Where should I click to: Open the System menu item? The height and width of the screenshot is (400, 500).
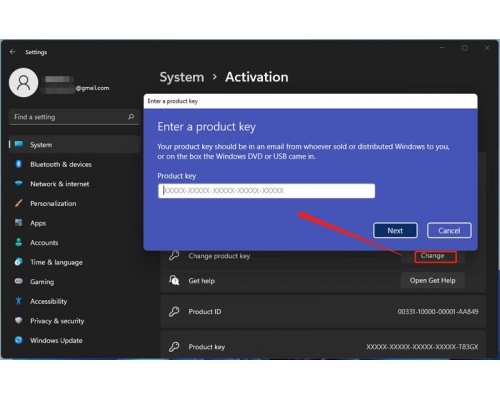coord(74,145)
